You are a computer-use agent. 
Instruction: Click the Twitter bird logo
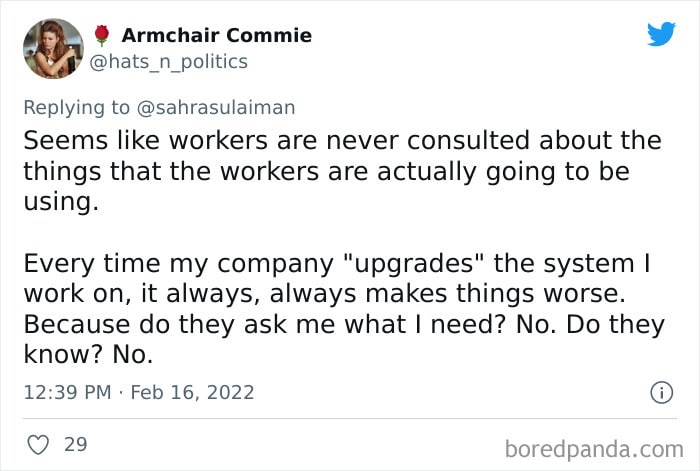[x=661, y=34]
